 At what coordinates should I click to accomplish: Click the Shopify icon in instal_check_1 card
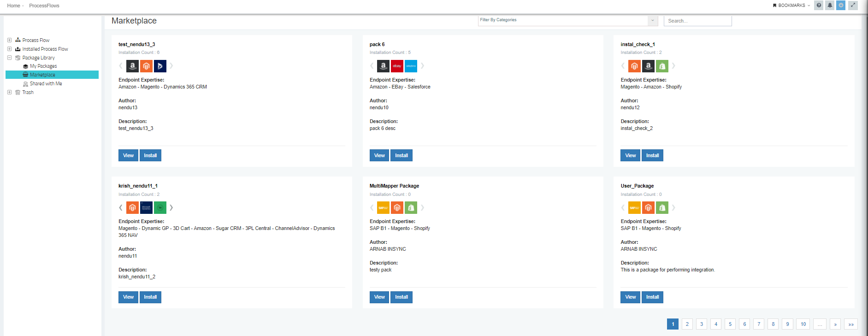(x=662, y=66)
